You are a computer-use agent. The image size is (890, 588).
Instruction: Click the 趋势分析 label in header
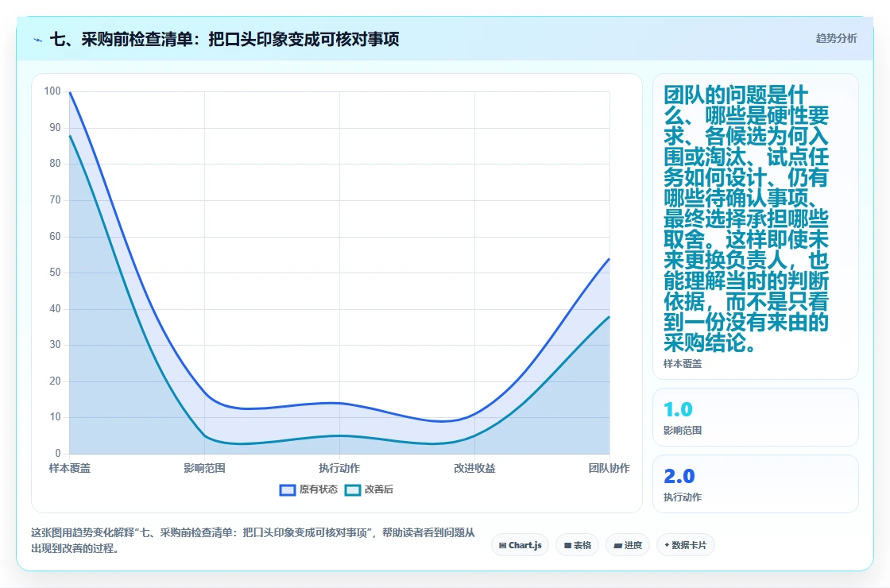coord(836,39)
